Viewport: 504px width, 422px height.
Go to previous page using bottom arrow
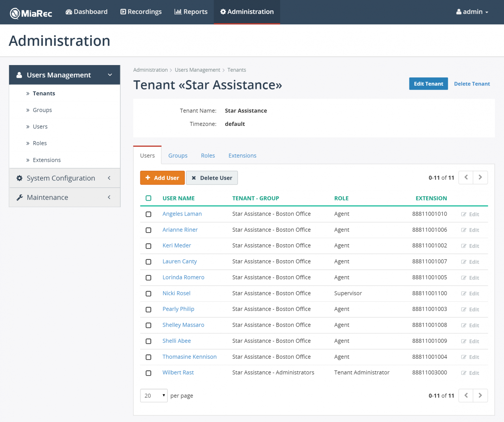coord(466,396)
